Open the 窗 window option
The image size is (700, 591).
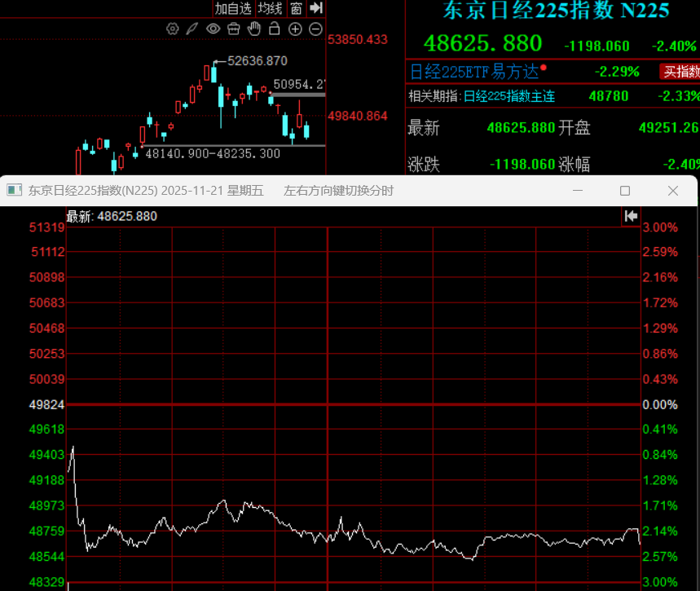coord(296,8)
